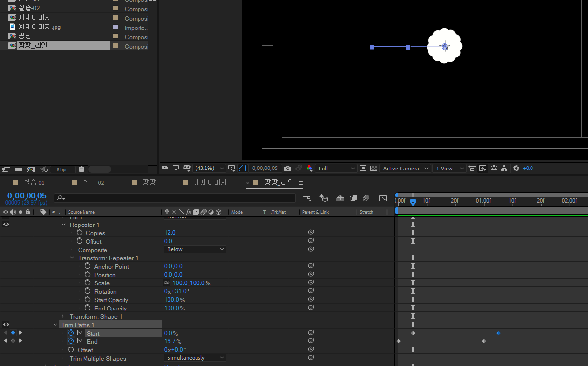Reset exposure with the aperture icon
Viewport: 588px width, 366px height.
[x=516, y=169]
